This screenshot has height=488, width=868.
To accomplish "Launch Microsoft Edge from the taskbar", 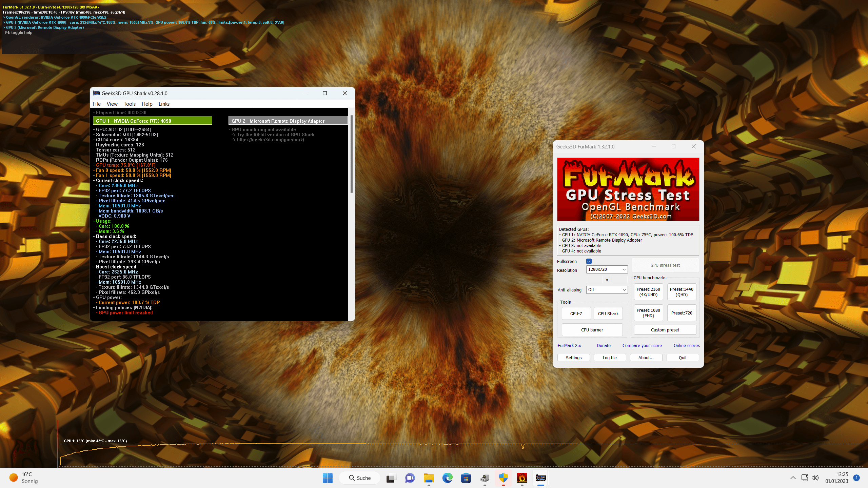I will coord(448,478).
